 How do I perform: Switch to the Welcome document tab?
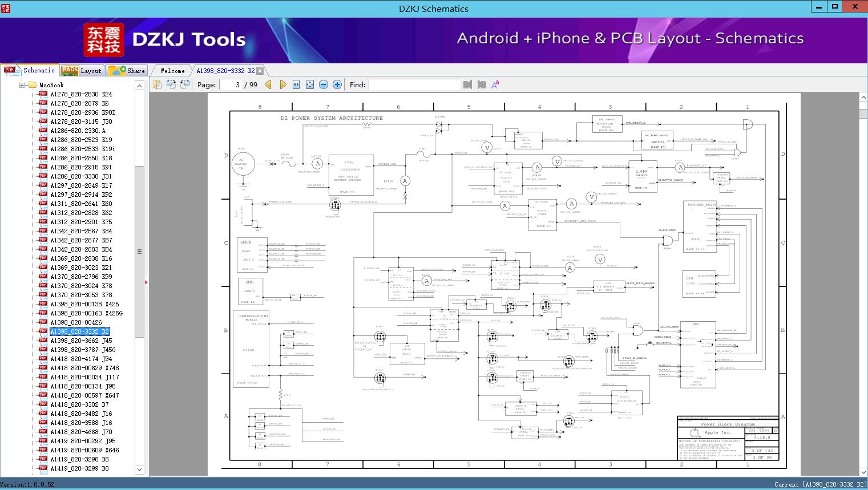coord(172,71)
